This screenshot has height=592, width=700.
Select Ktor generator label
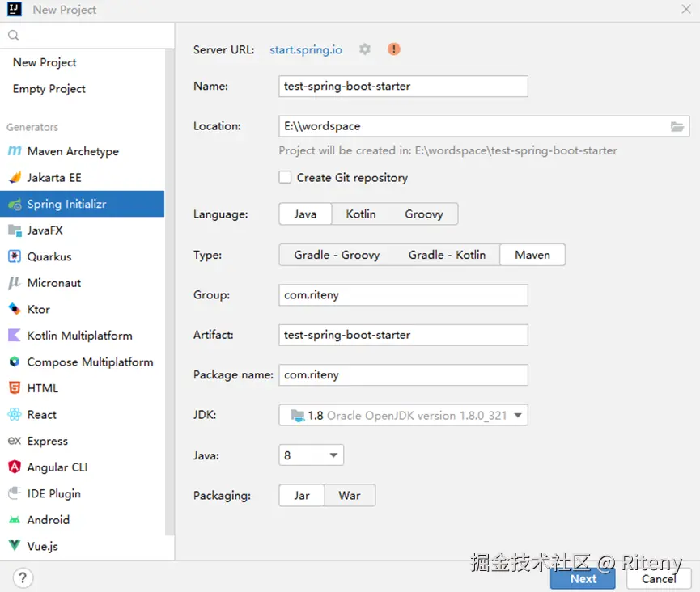(38, 309)
